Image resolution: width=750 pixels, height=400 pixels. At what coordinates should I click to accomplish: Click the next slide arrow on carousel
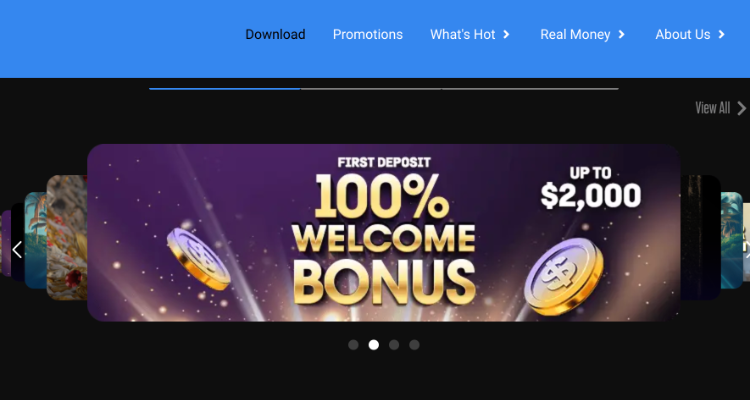tap(747, 249)
